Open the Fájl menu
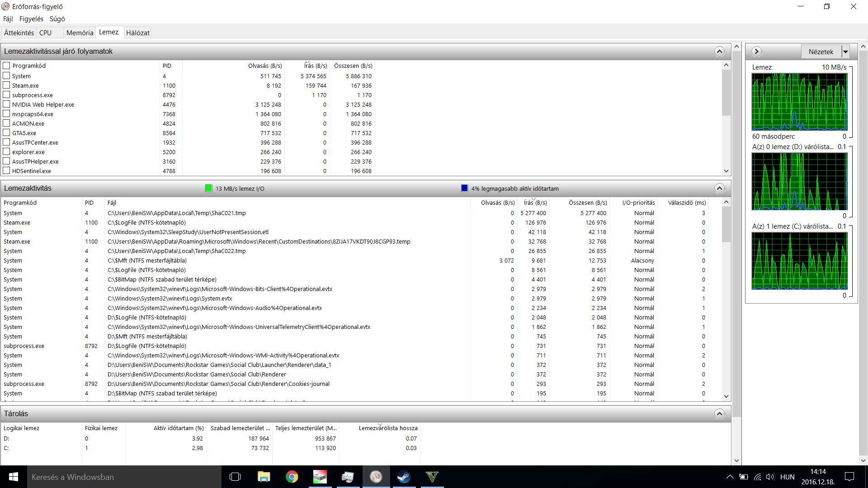Screen dimensions: 868x488 8,19
